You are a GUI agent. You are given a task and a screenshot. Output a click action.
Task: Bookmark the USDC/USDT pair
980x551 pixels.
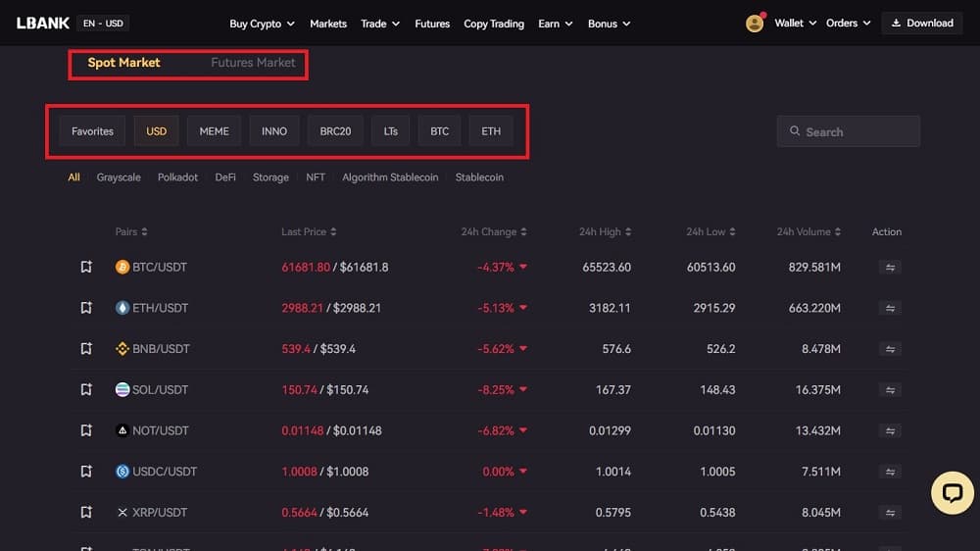[x=86, y=471]
